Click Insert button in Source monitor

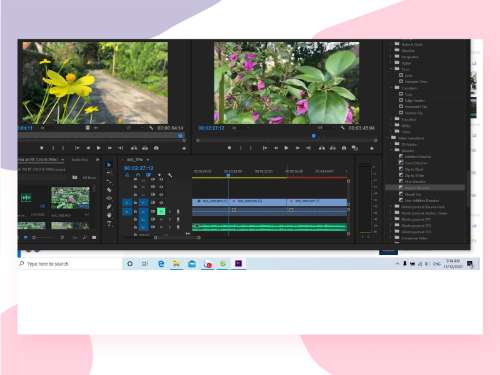pyautogui.click(x=134, y=148)
